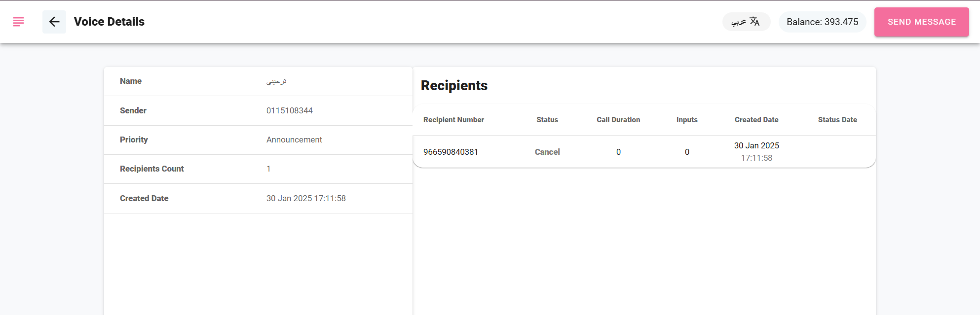Click the Voice Details page title

(109, 22)
